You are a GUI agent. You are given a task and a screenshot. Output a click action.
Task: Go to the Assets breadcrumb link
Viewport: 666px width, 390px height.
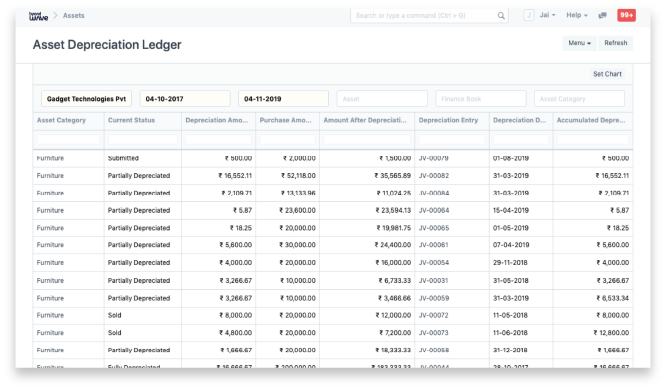[x=73, y=15]
